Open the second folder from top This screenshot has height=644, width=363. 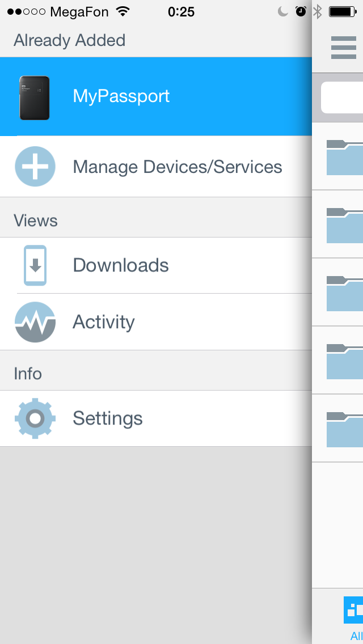click(x=345, y=224)
